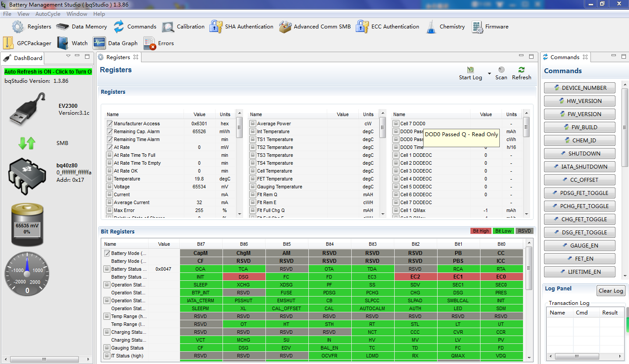This screenshot has height=364, width=629.
Task: Select the 0x0047 Battery Status value
Action: [164, 269]
